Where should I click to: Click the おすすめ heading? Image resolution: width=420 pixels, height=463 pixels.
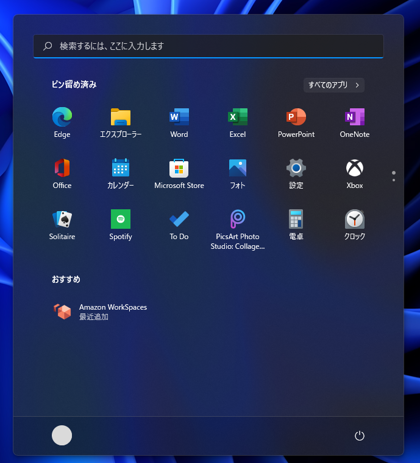pyautogui.click(x=66, y=279)
